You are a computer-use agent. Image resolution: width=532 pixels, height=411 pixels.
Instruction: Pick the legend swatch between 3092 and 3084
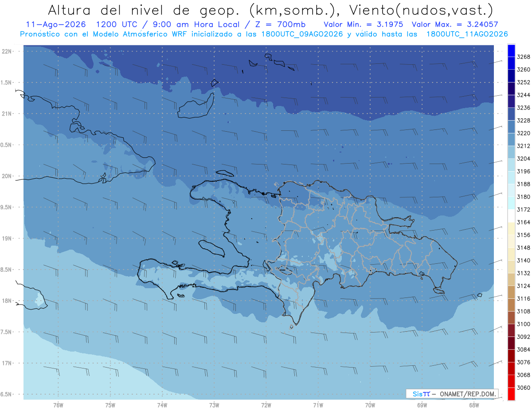point(511,343)
